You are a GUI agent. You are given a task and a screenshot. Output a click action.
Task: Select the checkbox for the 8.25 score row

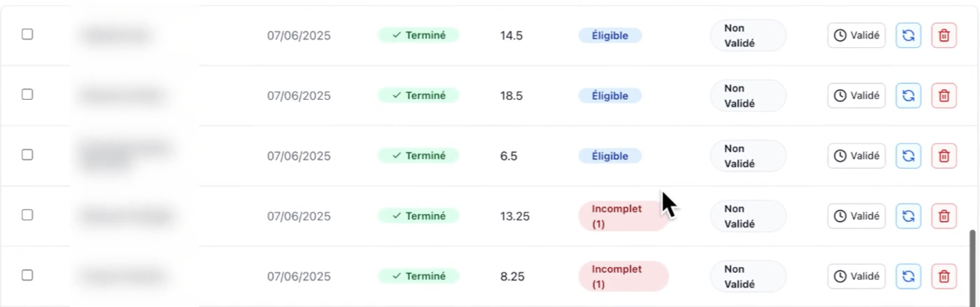[x=27, y=275]
